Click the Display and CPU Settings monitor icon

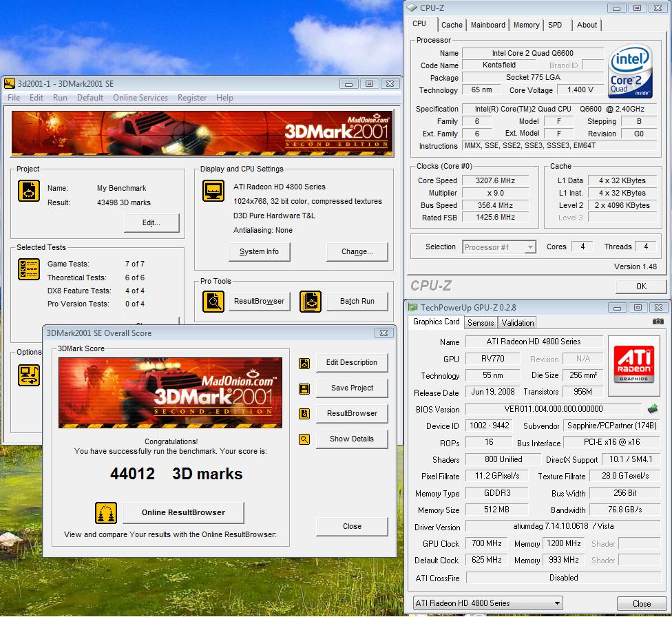[x=213, y=191]
